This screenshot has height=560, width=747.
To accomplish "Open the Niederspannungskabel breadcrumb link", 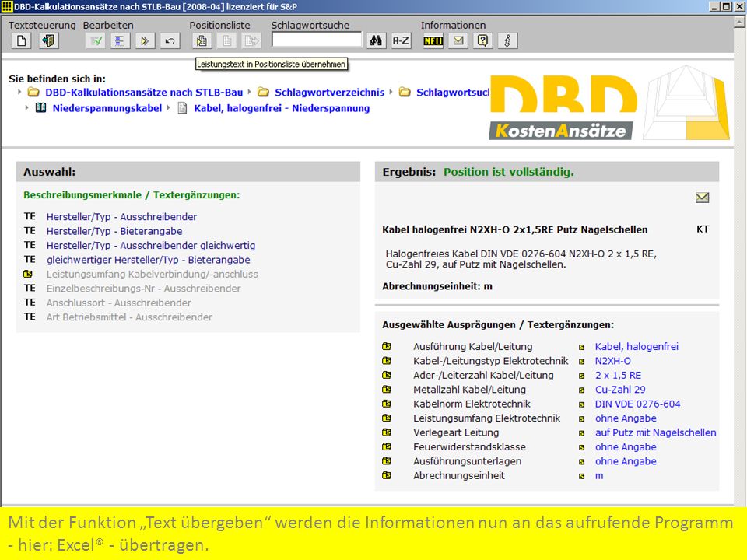I will 107,108.
